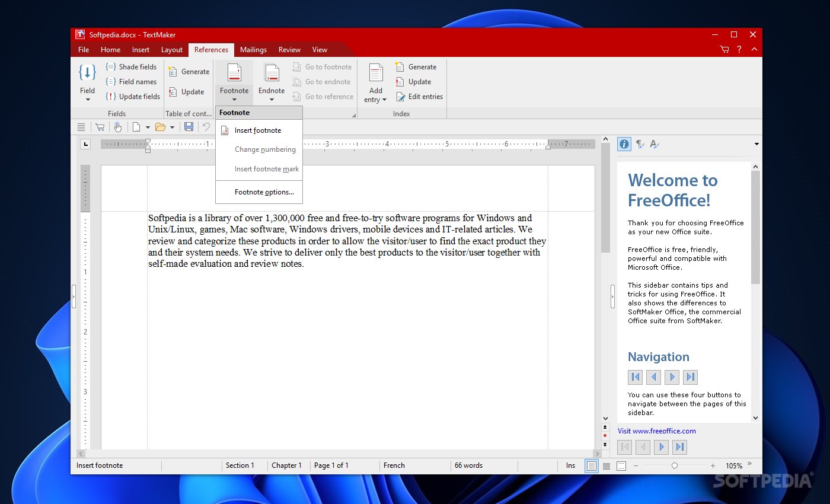Image resolution: width=830 pixels, height=504 pixels.
Task: Switch to the Mailings ribbon tab
Action: (x=253, y=50)
